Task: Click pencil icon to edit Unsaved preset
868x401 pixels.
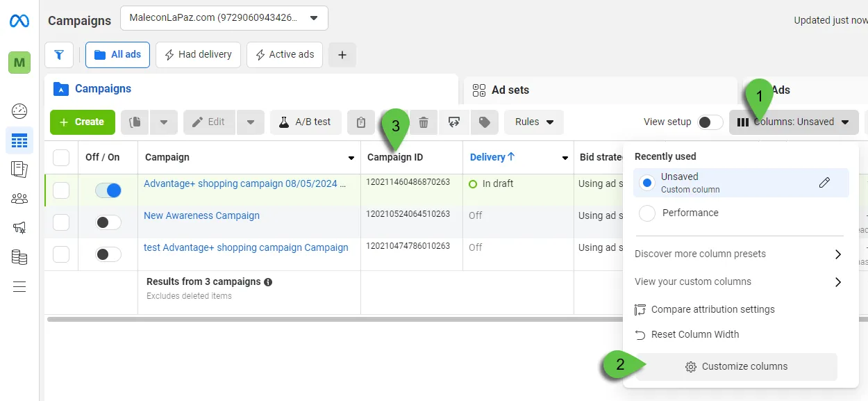Action: [825, 183]
